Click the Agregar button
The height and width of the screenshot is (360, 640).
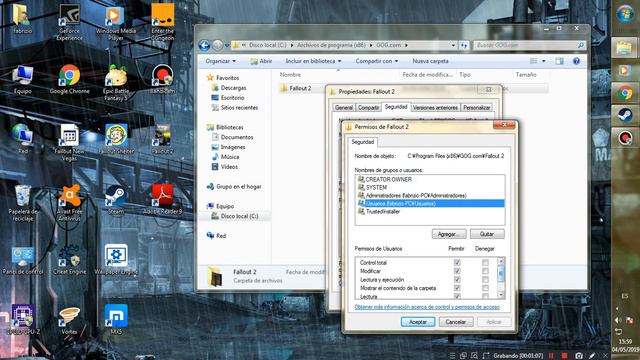[x=449, y=234]
